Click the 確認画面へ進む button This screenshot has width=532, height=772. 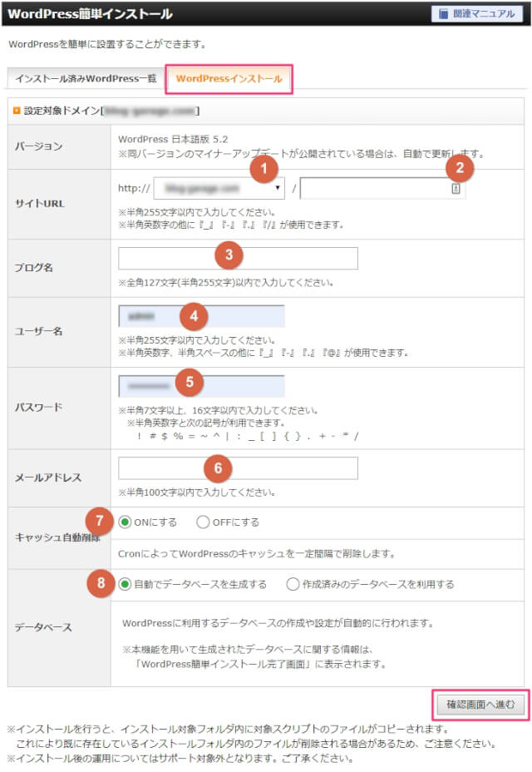pyautogui.click(x=480, y=705)
